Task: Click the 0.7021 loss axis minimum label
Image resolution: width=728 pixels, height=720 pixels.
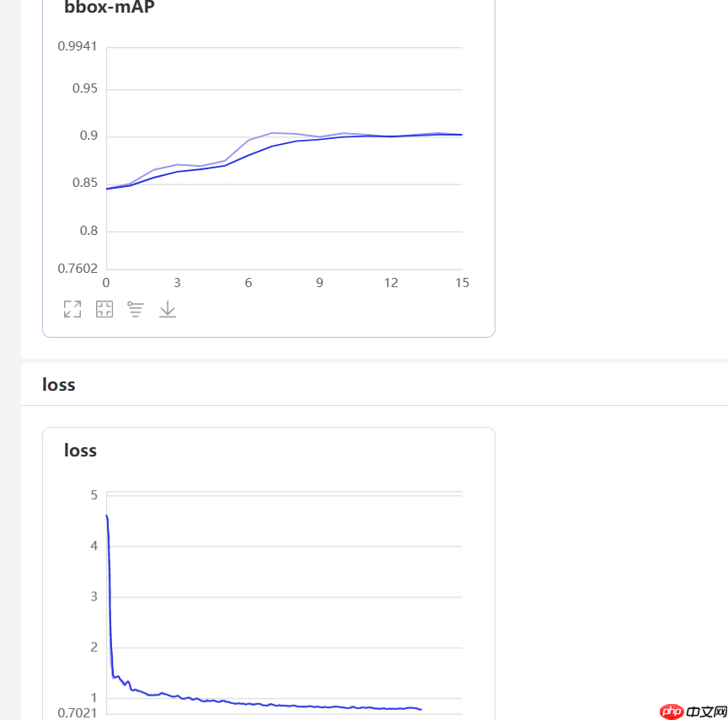Action: [78, 712]
